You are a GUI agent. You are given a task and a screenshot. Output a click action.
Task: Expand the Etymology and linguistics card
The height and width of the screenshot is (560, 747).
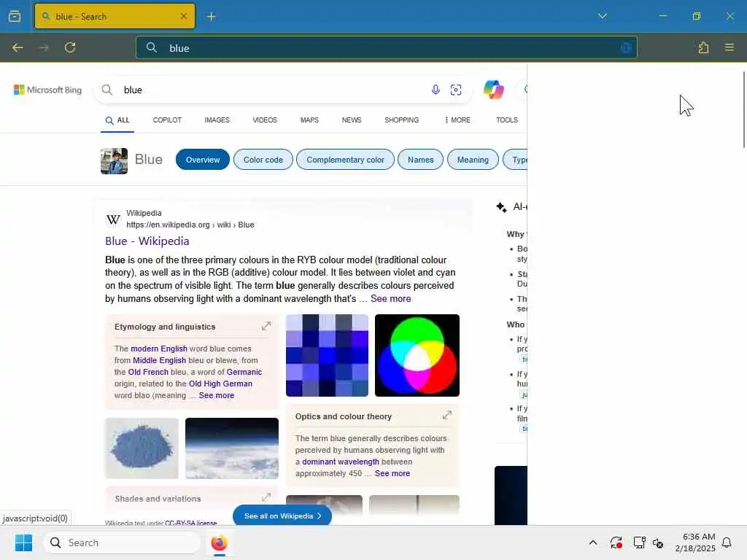(x=266, y=326)
